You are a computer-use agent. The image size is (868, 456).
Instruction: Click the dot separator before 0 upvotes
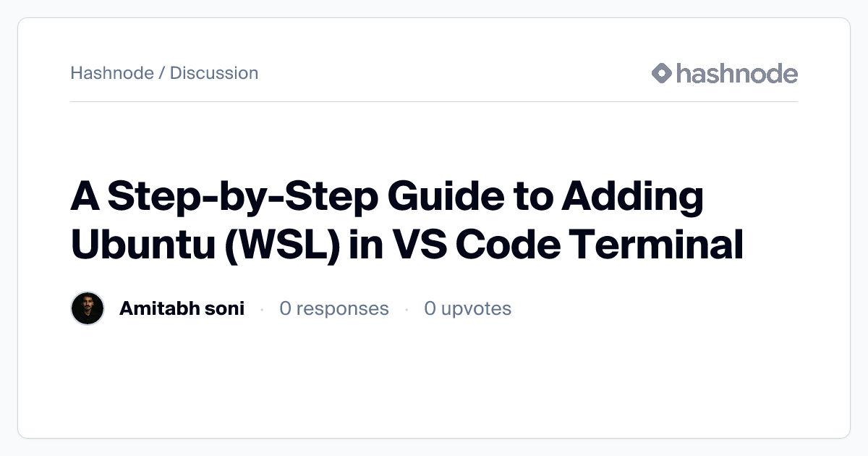407,310
